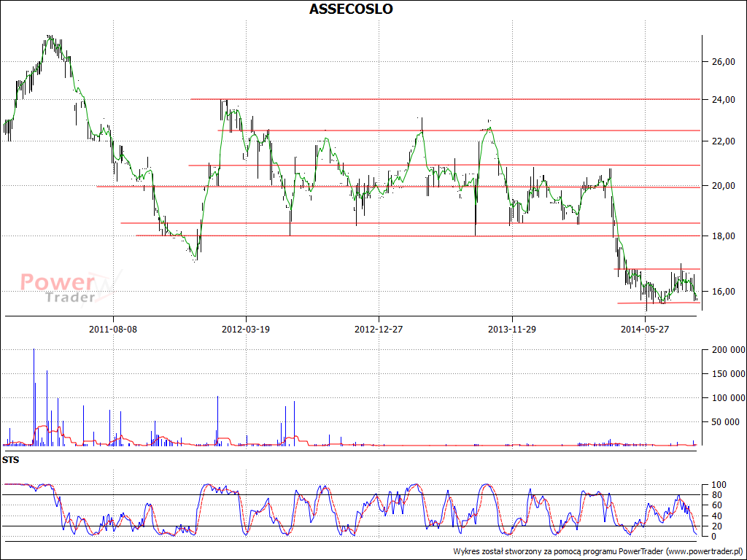The width and height of the screenshot is (747, 560).
Task: Click the 2014-05-27 date label
Action: point(646,329)
